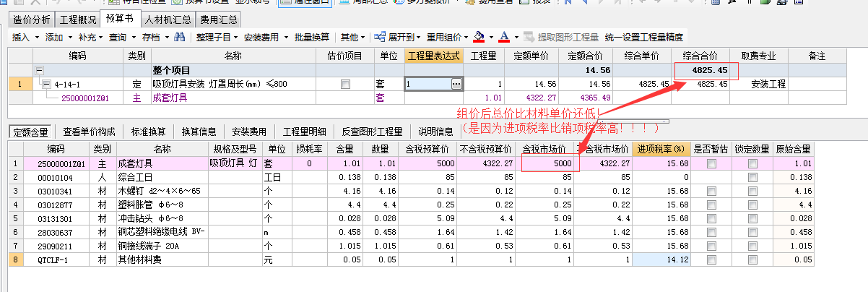
Task: Click the red letter A font color icon
Action: pos(504,37)
